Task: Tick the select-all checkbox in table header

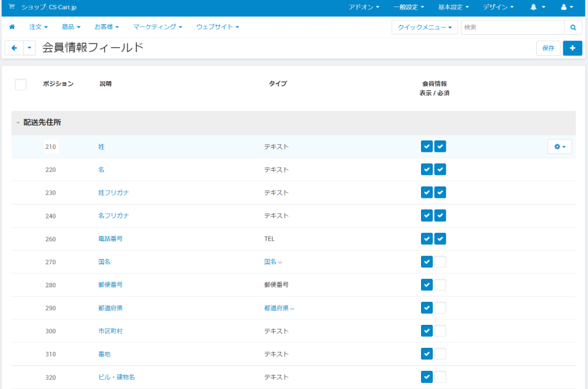Action: click(x=21, y=85)
